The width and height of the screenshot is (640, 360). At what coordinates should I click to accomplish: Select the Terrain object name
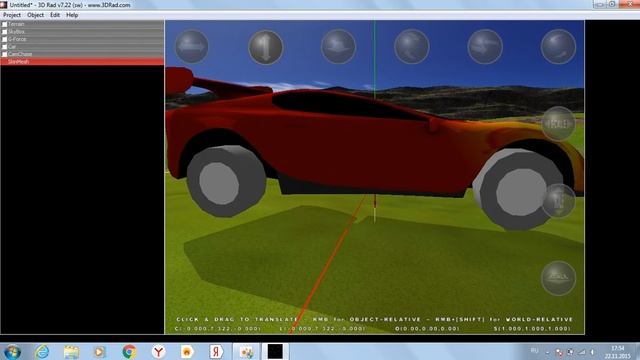point(16,24)
